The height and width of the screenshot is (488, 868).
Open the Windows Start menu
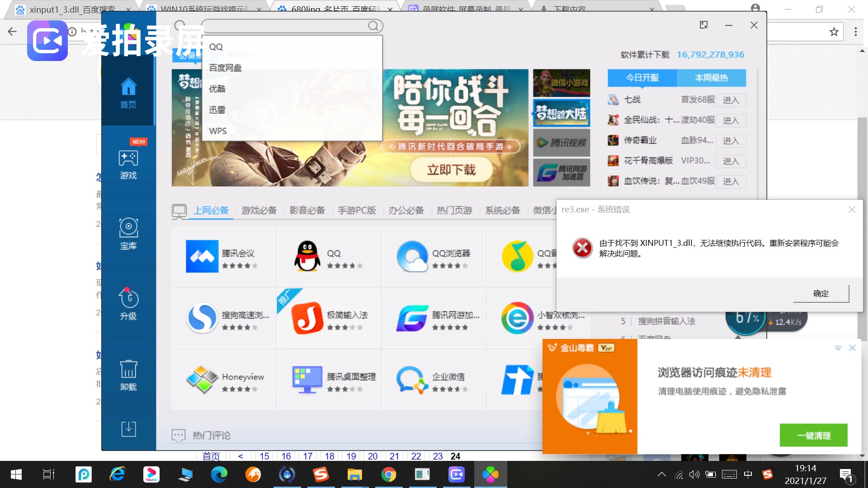[x=16, y=474]
